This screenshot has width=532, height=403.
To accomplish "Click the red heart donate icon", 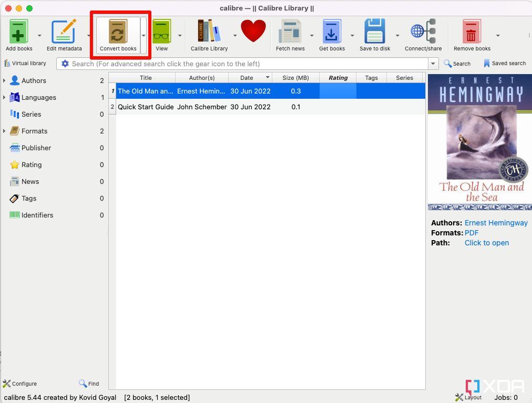I will point(253,30).
